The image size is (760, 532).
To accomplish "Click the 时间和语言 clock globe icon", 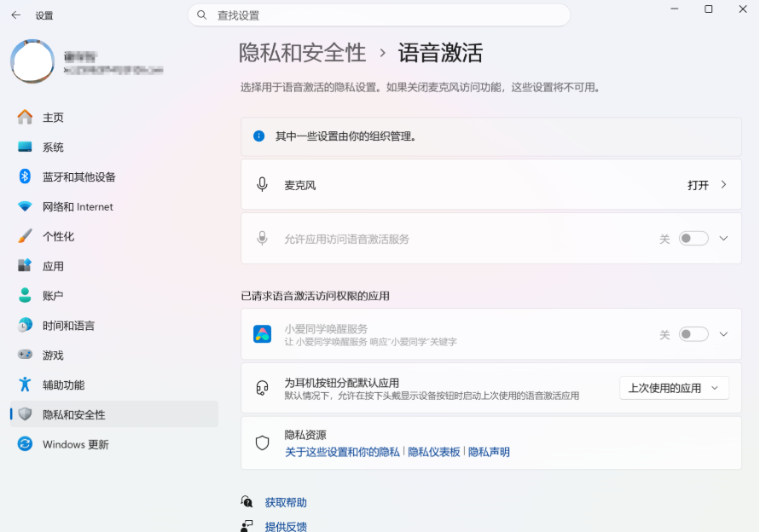I will [25, 325].
